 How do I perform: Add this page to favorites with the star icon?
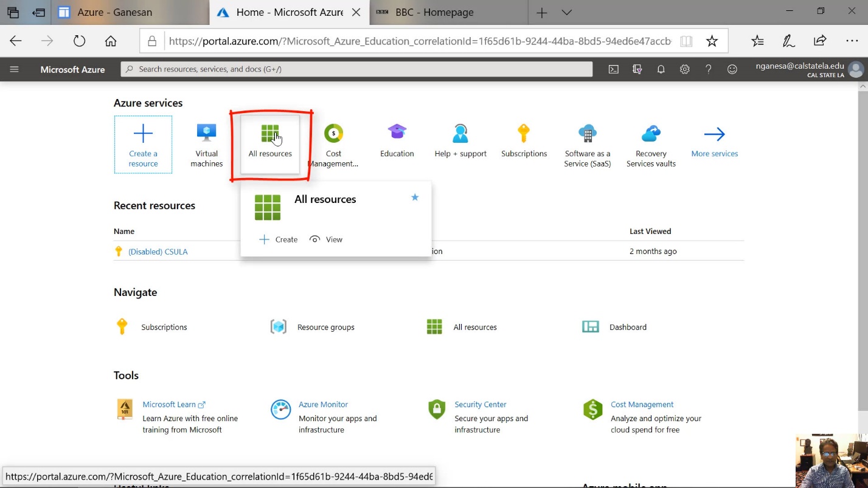point(712,41)
